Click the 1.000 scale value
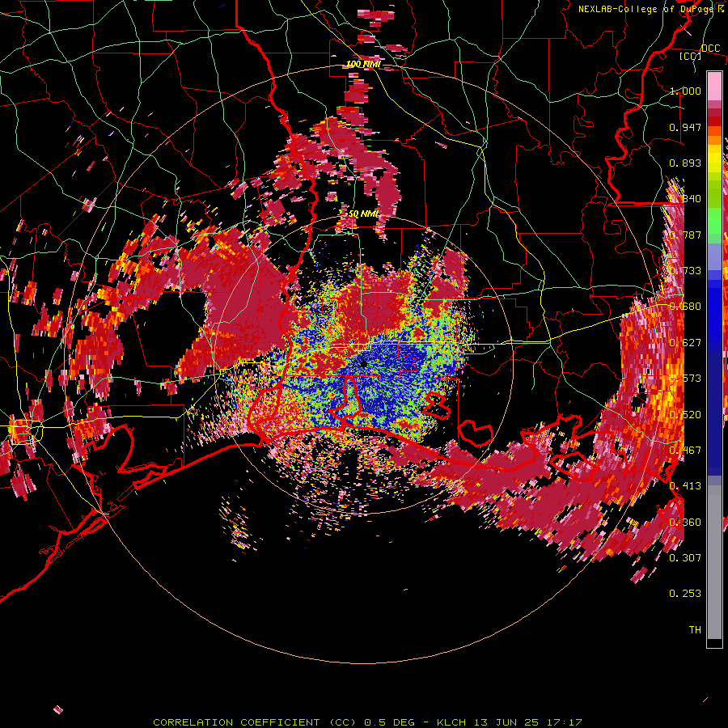This screenshot has width=728, height=728. [x=685, y=91]
